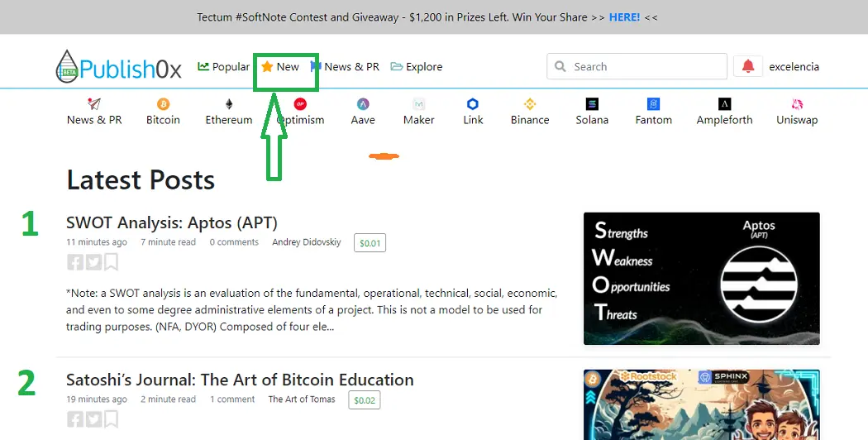This screenshot has height=440, width=868.
Task: Open the Explore menu item
Action: pos(417,66)
